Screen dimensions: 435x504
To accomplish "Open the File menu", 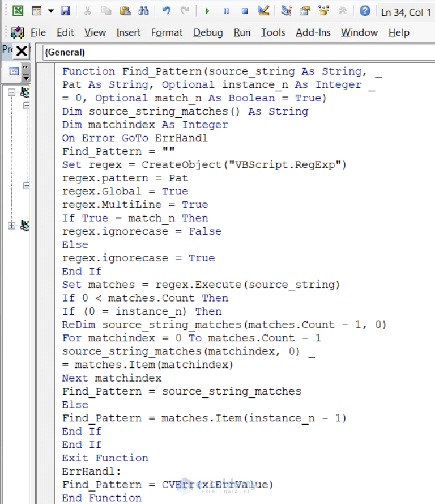I will pos(38,32).
